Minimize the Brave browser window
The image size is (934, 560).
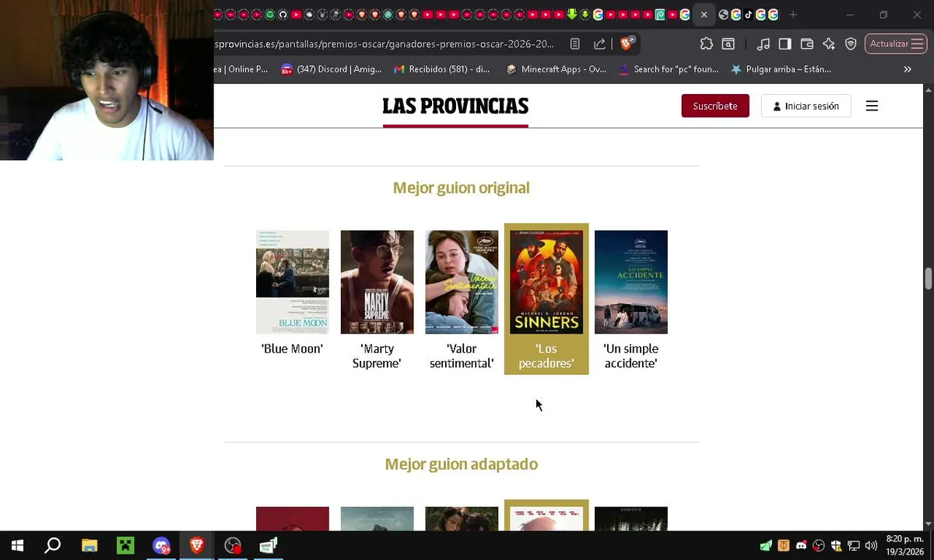click(x=850, y=14)
